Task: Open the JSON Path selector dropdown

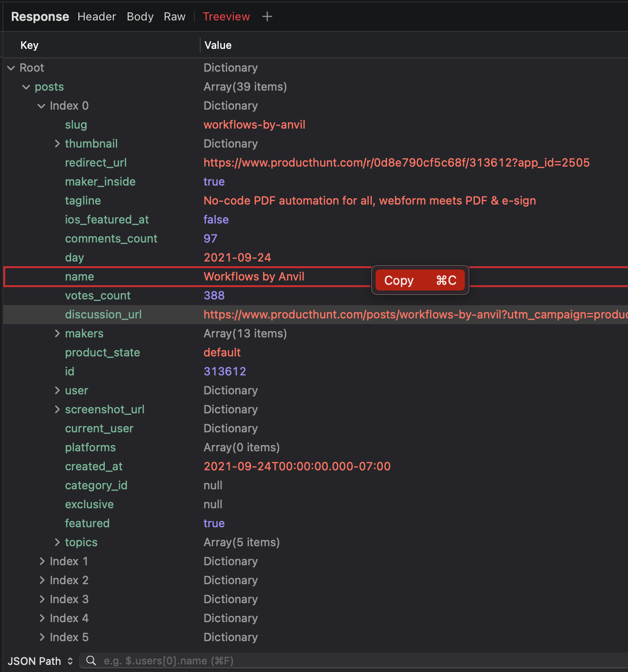Action: click(40, 661)
